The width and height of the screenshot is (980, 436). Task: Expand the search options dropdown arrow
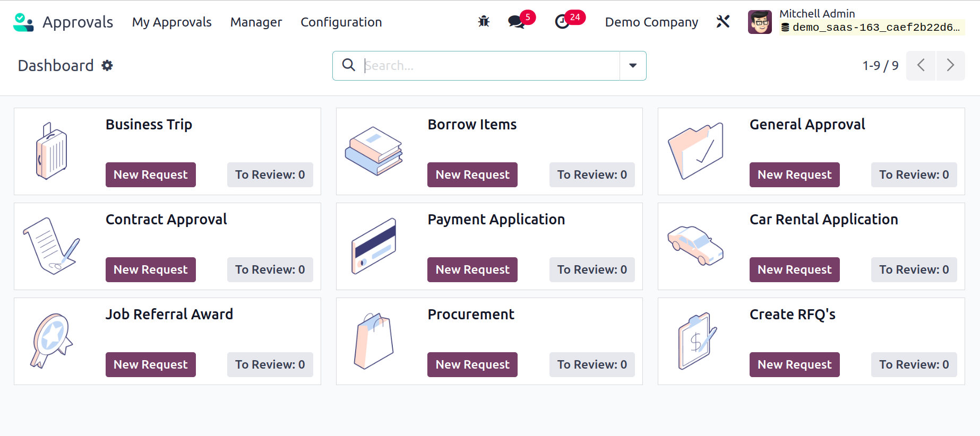click(x=633, y=66)
